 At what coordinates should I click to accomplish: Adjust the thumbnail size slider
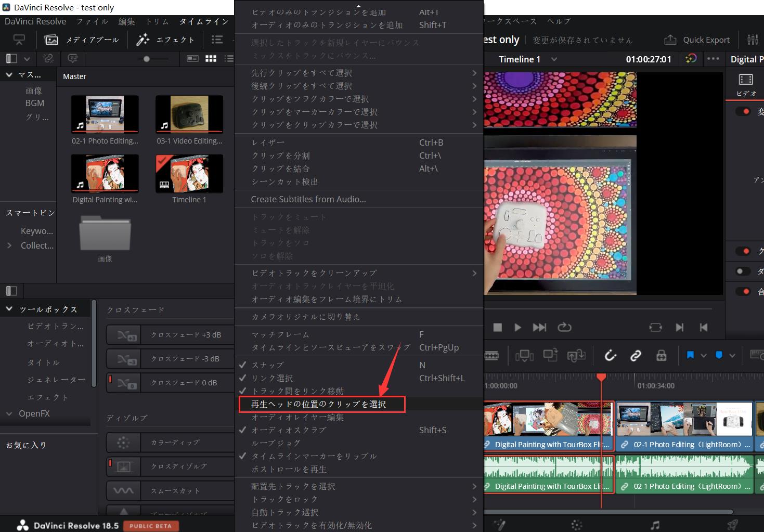point(147,59)
